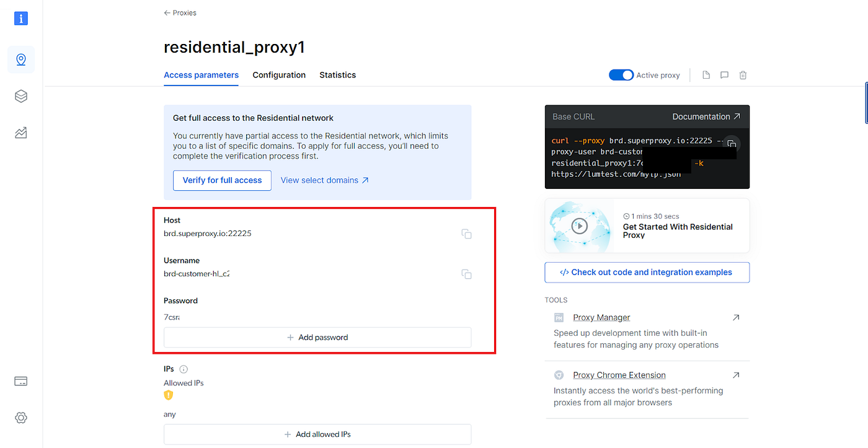Click Verify for full access
The width and height of the screenshot is (868, 448).
(x=222, y=180)
